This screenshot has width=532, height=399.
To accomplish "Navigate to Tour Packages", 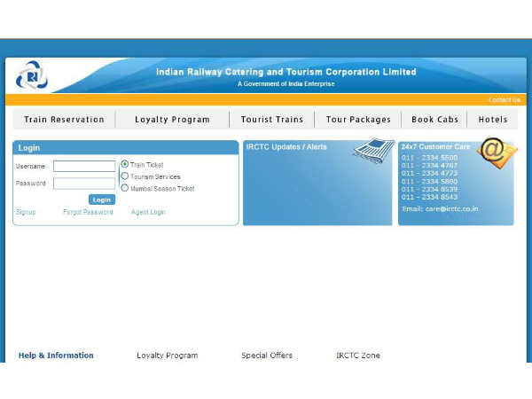I will tap(358, 120).
